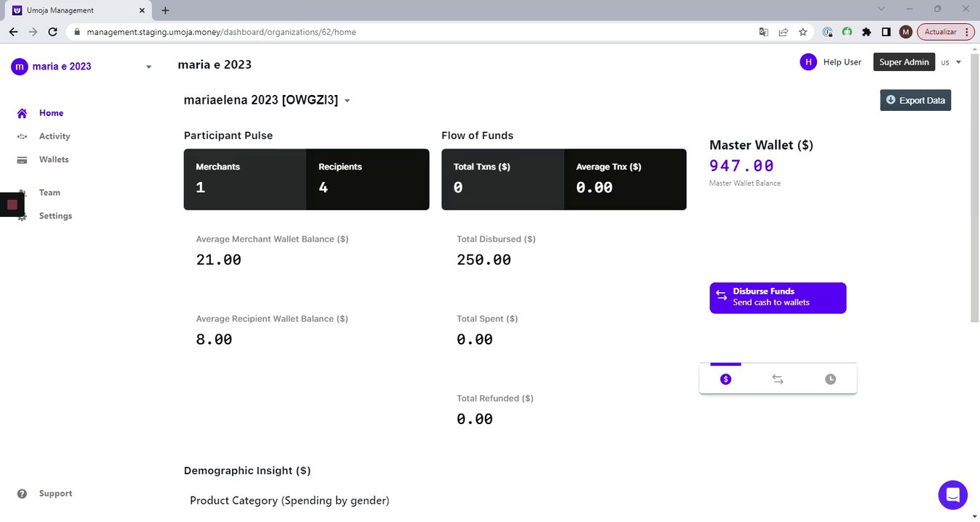980x522 pixels.
Task: Open the Team menu item
Action: tap(49, 193)
